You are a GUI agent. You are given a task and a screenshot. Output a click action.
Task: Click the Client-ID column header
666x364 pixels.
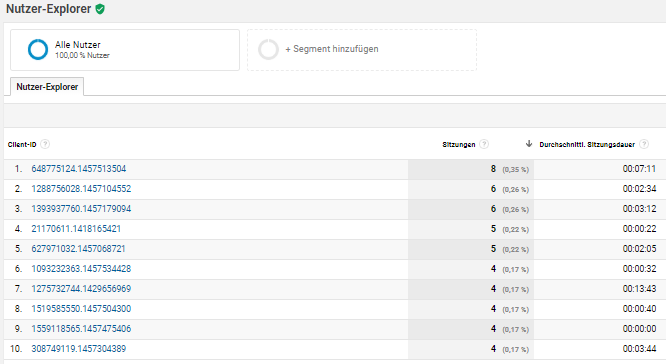click(x=22, y=144)
